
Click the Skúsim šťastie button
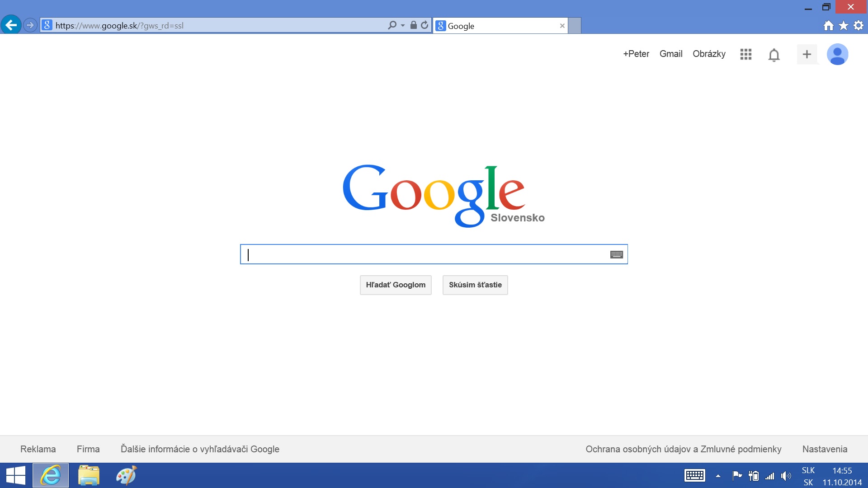coord(475,285)
